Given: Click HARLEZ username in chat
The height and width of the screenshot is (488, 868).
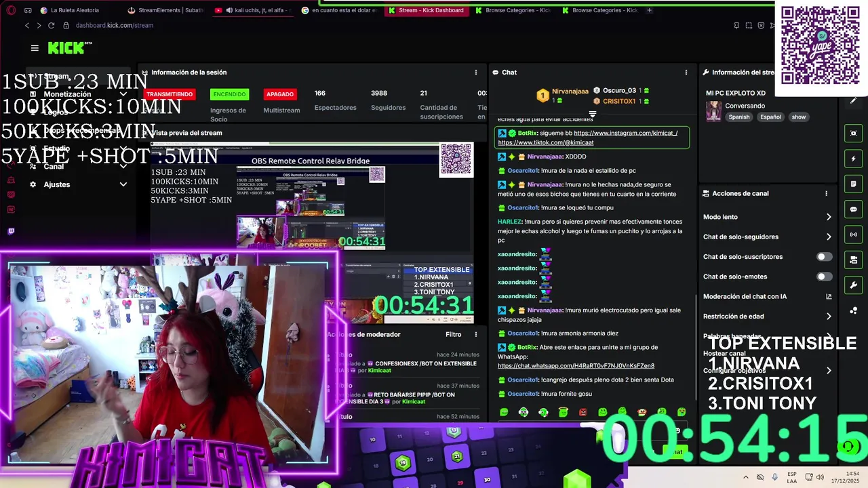Looking at the screenshot, I should pos(509,222).
